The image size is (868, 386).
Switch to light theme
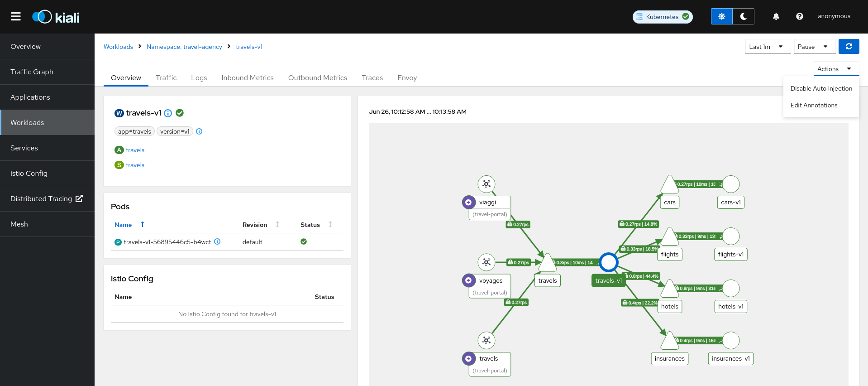tap(721, 16)
